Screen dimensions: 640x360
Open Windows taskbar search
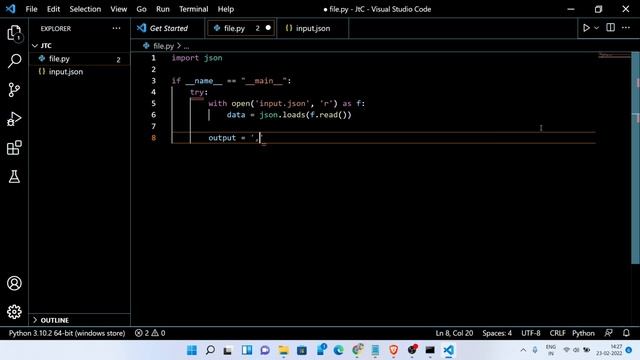click(x=210, y=350)
